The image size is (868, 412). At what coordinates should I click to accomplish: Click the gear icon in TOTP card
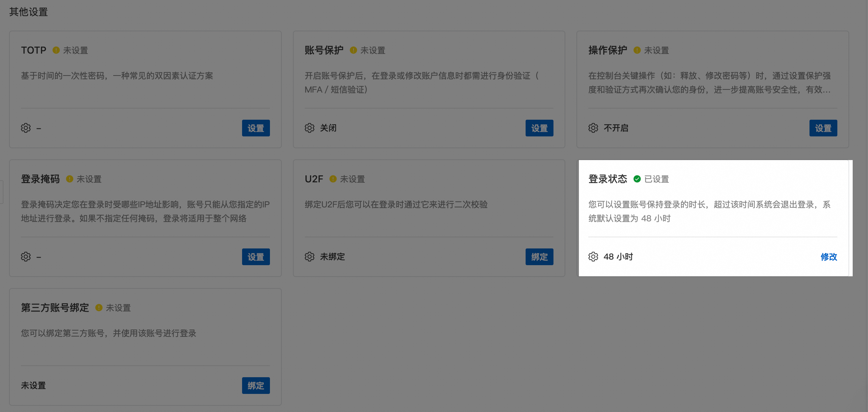pos(26,128)
